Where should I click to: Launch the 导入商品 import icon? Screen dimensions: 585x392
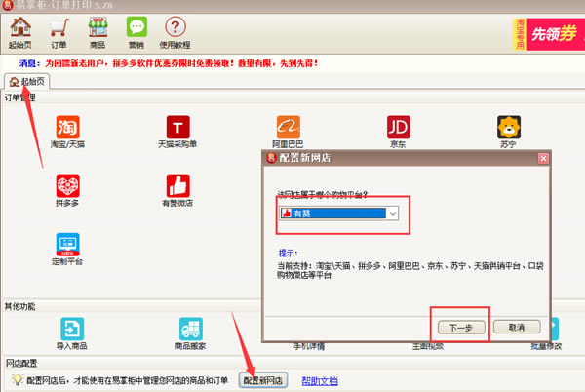pos(71,333)
